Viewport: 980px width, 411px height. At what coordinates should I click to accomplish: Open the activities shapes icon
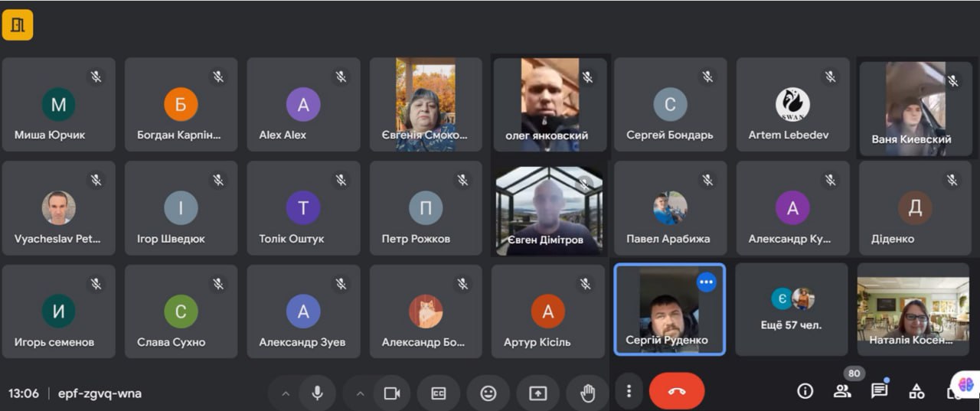916,391
